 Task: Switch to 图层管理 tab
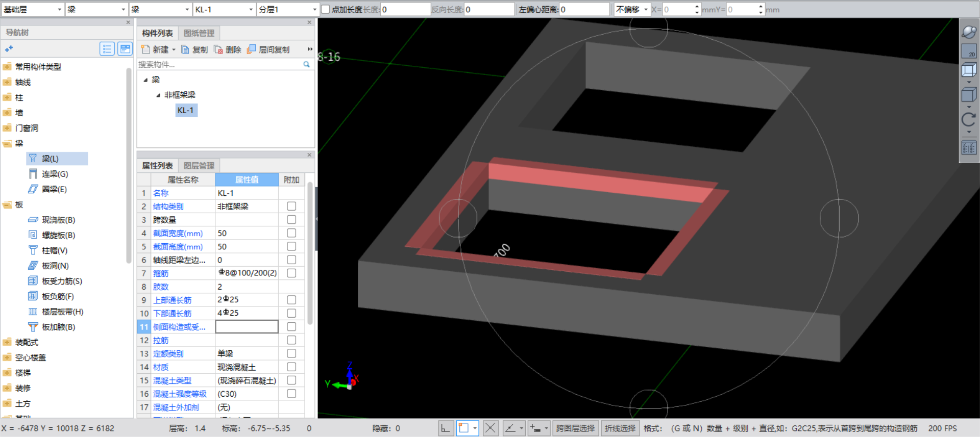coord(199,166)
